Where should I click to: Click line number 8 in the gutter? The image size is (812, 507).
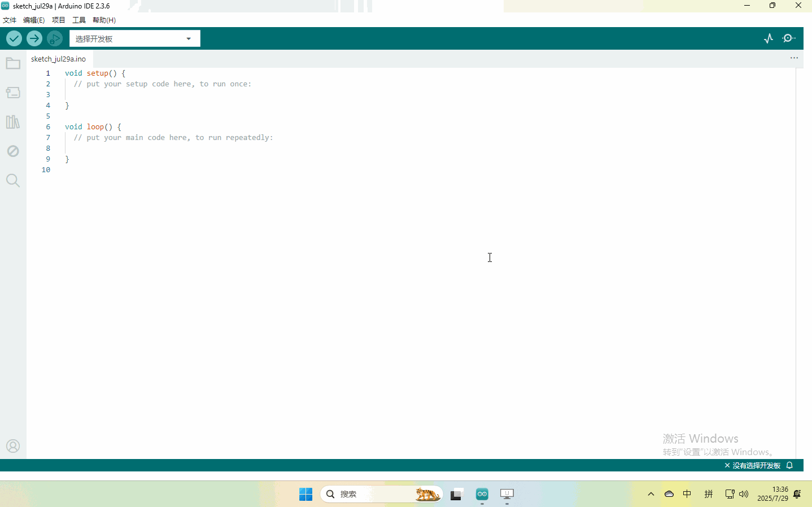[x=48, y=148]
